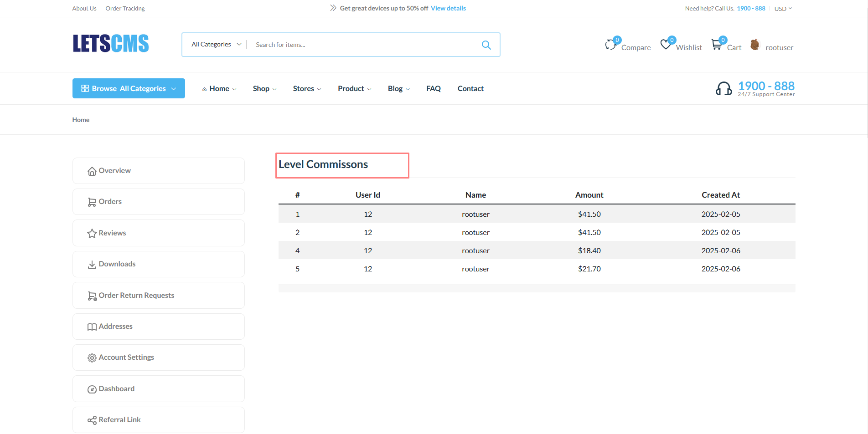Expand the Shop menu

pos(264,89)
